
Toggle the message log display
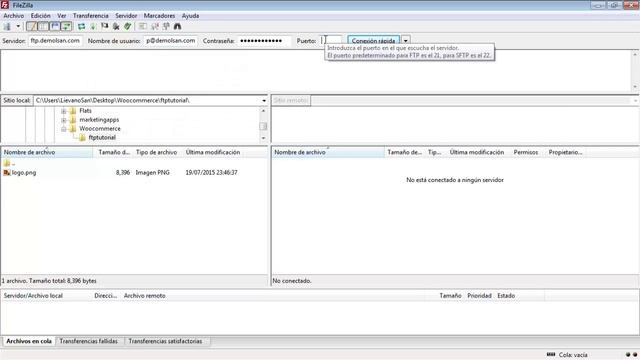tap(31, 27)
